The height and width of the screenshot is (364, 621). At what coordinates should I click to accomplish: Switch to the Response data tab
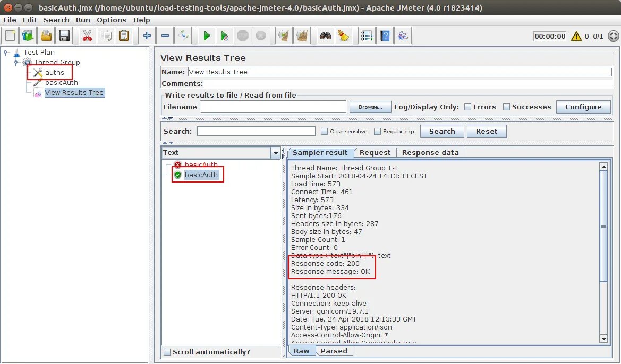point(430,153)
